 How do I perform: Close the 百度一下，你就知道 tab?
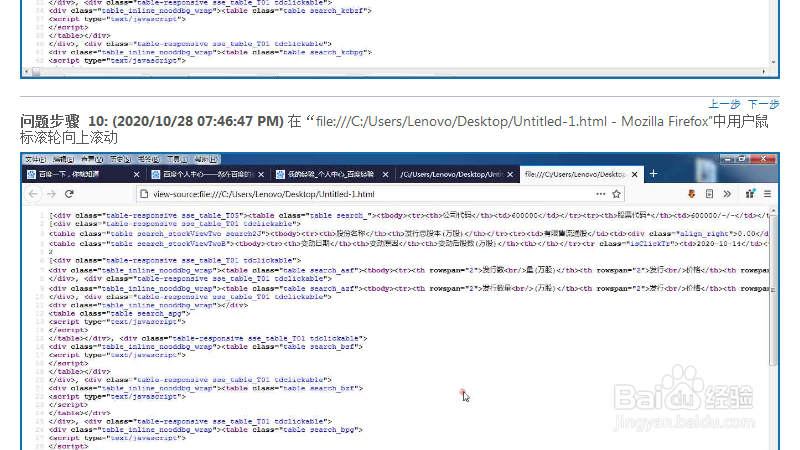136,174
